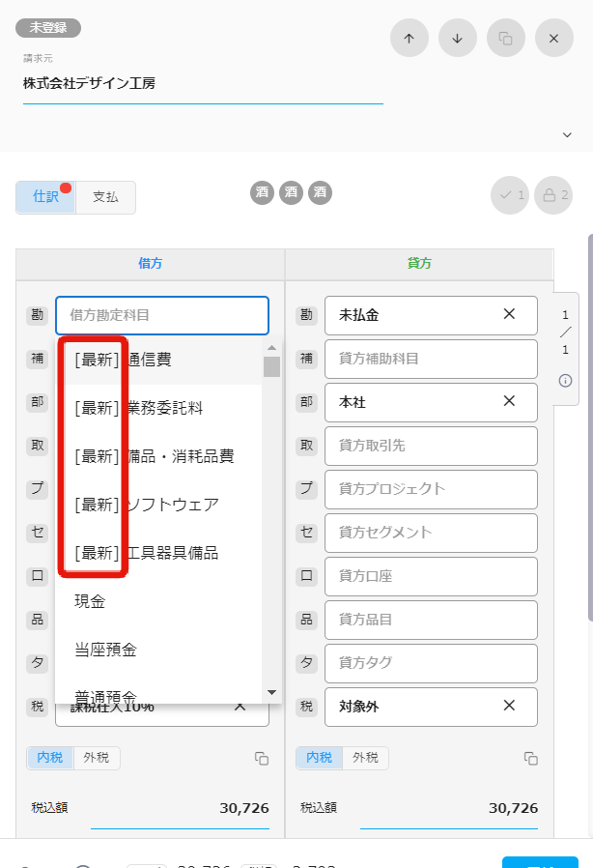Clear the 未払金 credit account field
The width and height of the screenshot is (593, 868).
tap(510, 314)
